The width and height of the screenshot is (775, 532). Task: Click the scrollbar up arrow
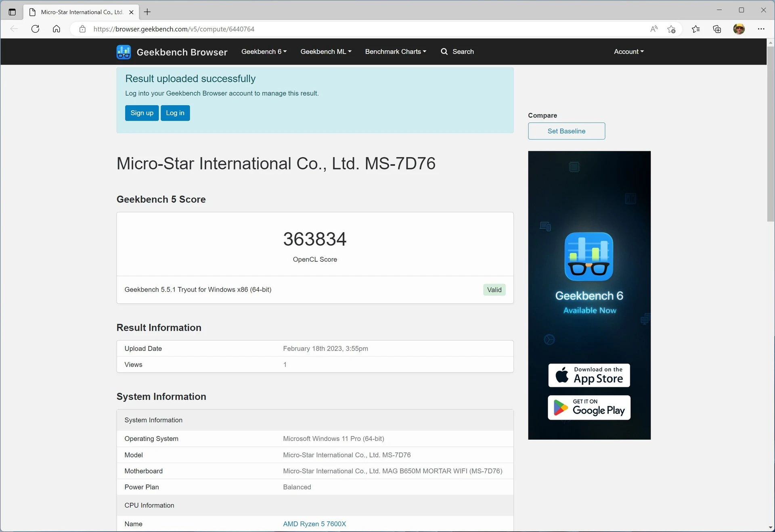coord(771,42)
